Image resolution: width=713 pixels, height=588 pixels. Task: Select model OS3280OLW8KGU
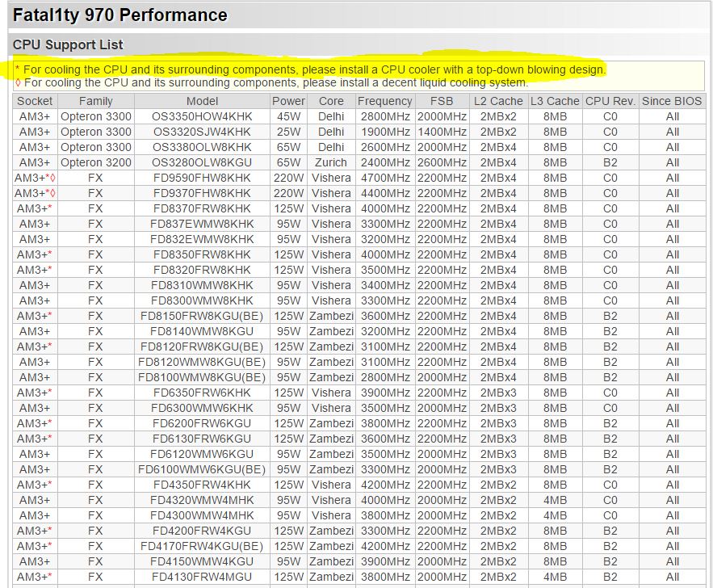202,162
